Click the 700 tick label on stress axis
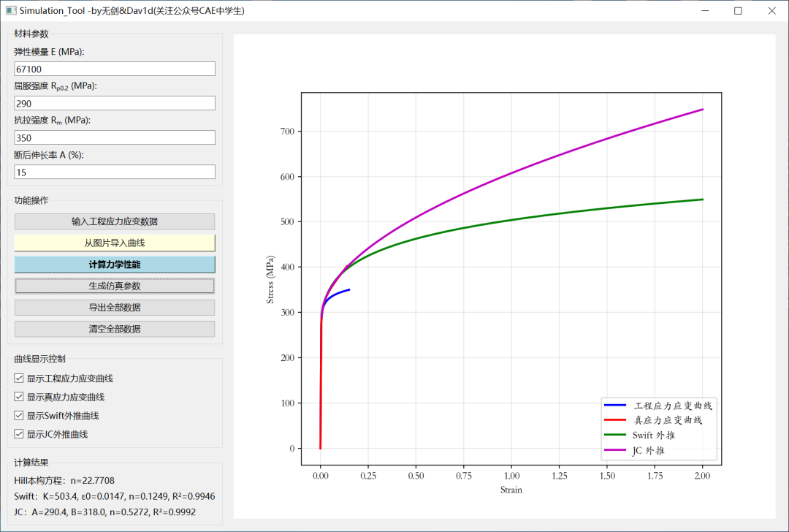Screen dimensions: 789x532 287,132
